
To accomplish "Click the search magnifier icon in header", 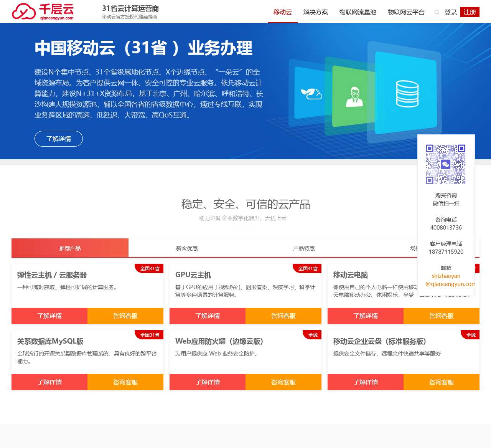I will point(437,12).
